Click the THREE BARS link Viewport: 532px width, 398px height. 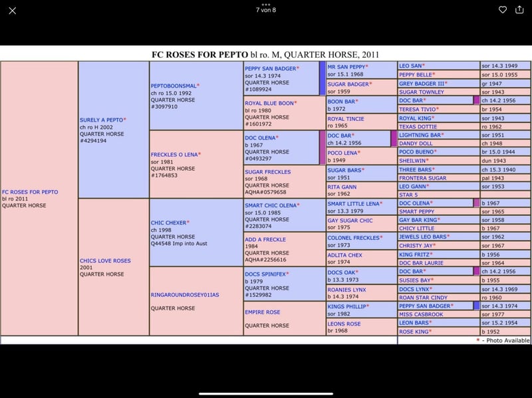pos(416,169)
